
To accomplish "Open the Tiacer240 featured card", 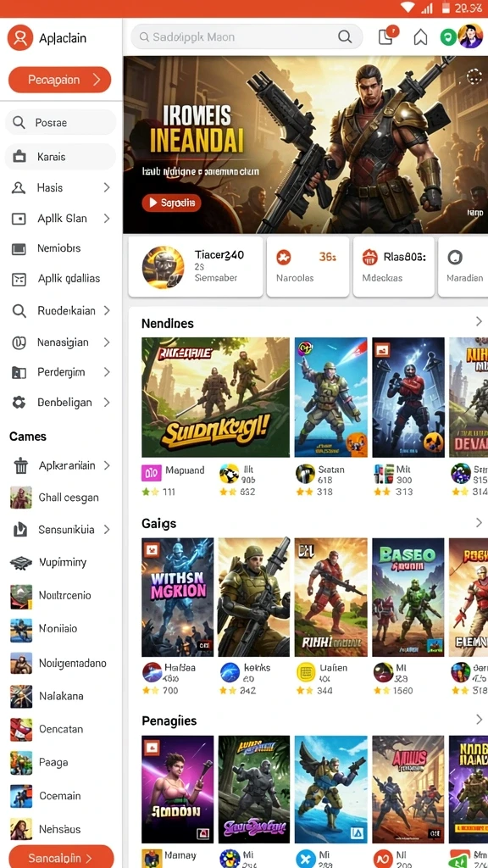I will [x=196, y=267].
